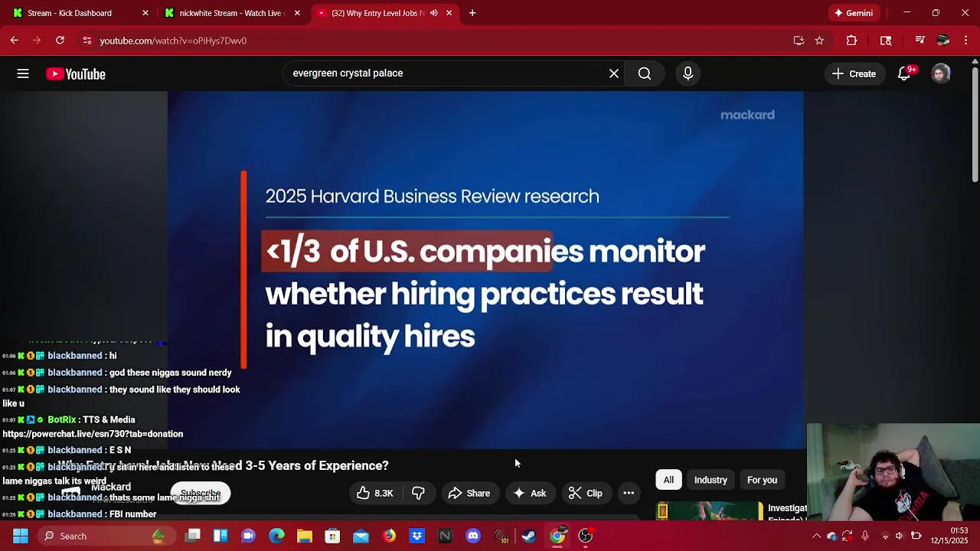Image resolution: width=980 pixels, height=551 pixels.
Task: Open the media controls toolbar icon
Action: pos(920,41)
